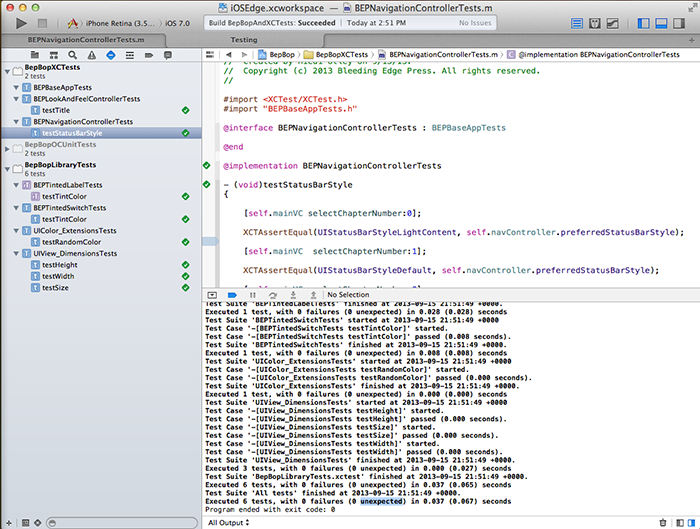Image resolution: width=700 pixels, height=529 pixels.
Task: Open the Find navigator
Action: (x=72, y=55)
